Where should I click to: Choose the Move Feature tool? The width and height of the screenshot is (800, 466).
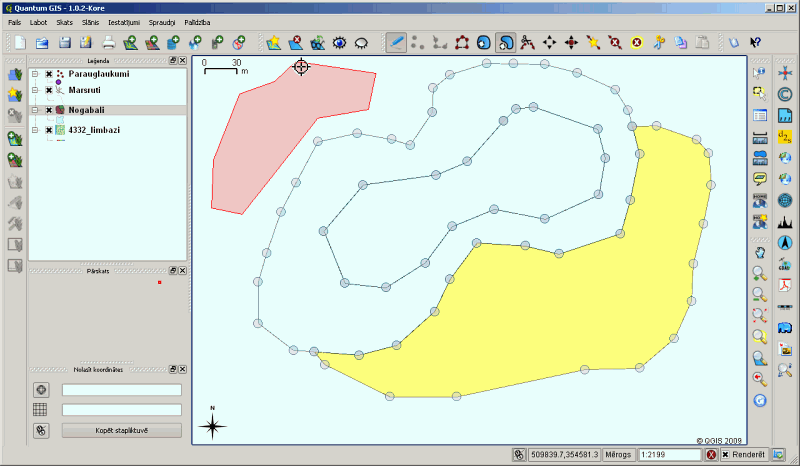click(x=549, y=43)
